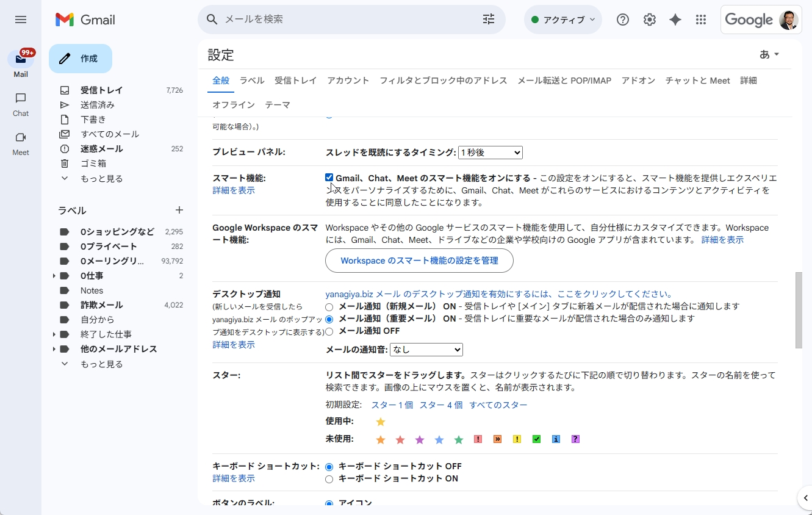Select メール通知 OFF radio button
The image size is (812, 515).
coord(329,331)
